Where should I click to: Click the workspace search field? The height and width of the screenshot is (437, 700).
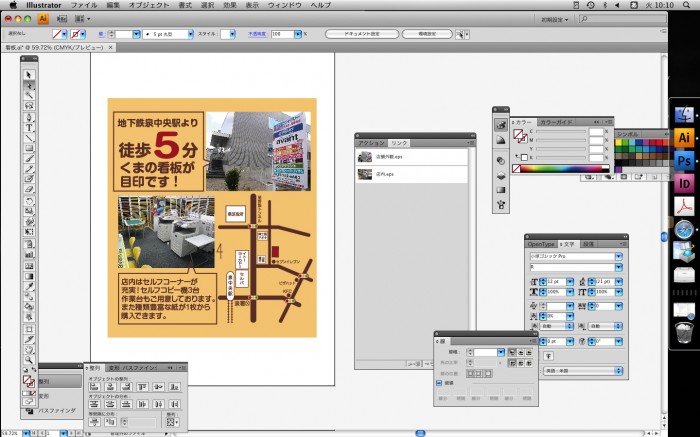[x=623, y=19]
